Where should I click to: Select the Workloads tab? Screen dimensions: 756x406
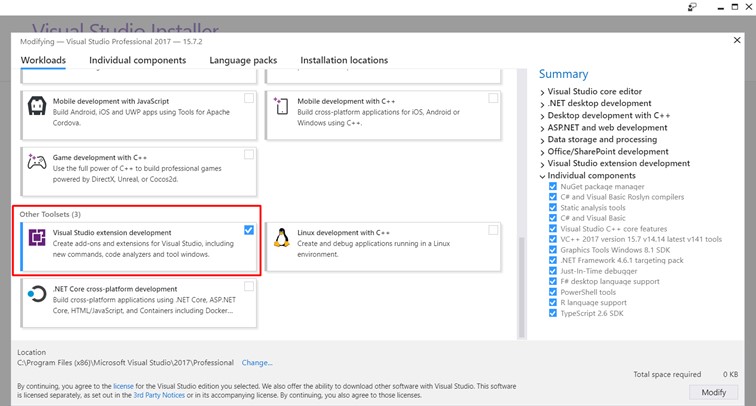(x=43, y=60)
